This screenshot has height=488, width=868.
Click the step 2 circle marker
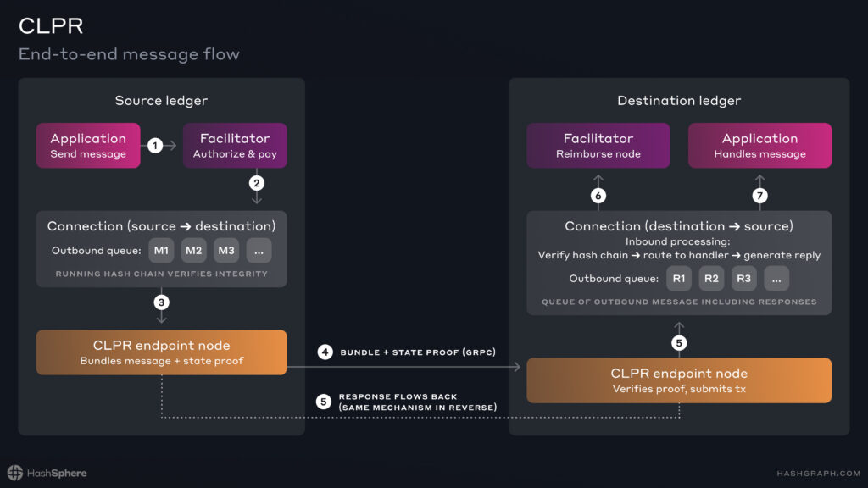coord(256,183)
